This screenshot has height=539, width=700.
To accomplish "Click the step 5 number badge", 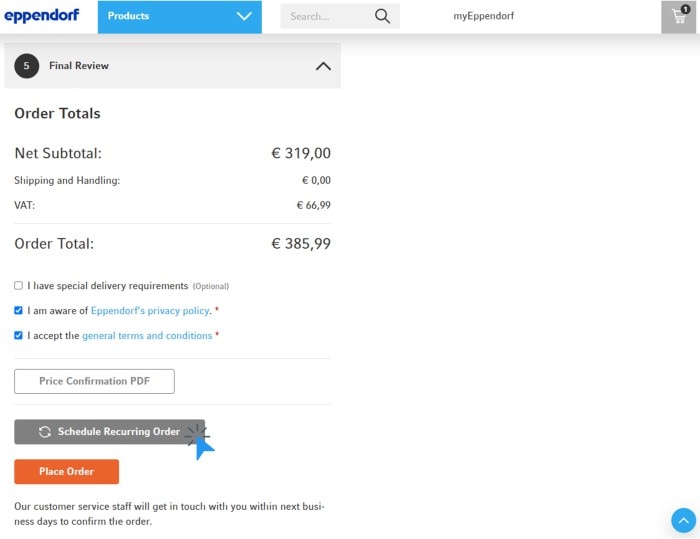I will coord(26,66).
